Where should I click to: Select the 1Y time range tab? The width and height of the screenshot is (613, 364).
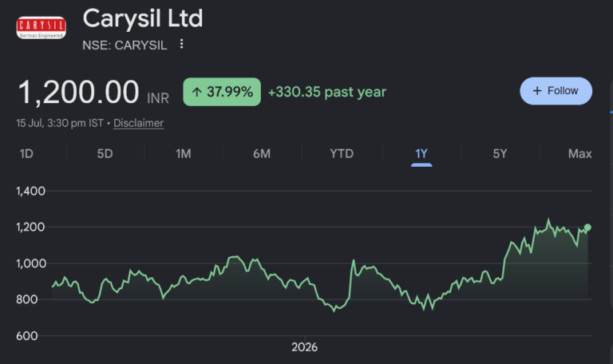click(421, 153)
